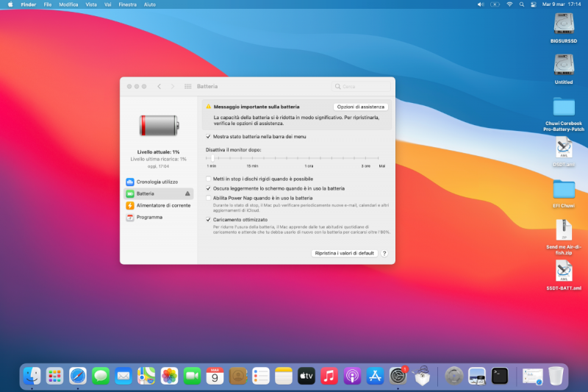The image size is (588, 392).
Task: Show all preferences grid icon
Action: (x=188, y=86)
